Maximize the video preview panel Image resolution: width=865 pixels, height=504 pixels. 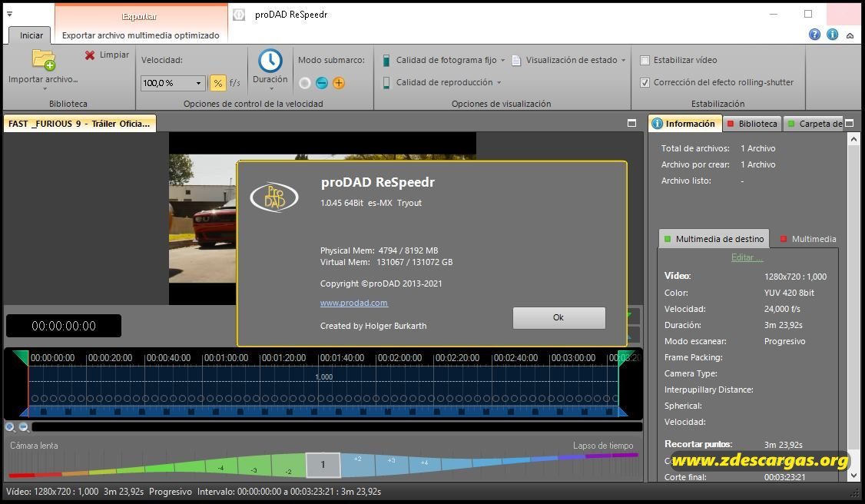(631, 123)
